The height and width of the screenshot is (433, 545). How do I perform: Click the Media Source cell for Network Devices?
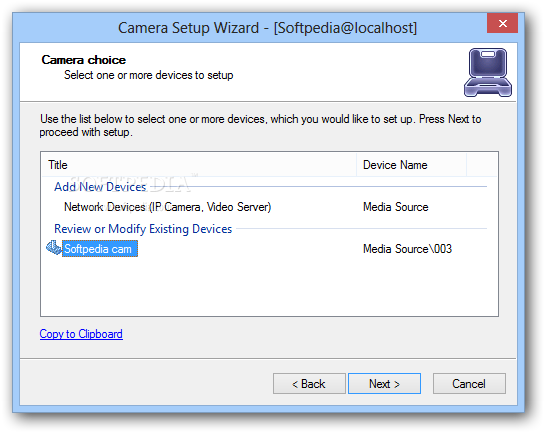396,207
